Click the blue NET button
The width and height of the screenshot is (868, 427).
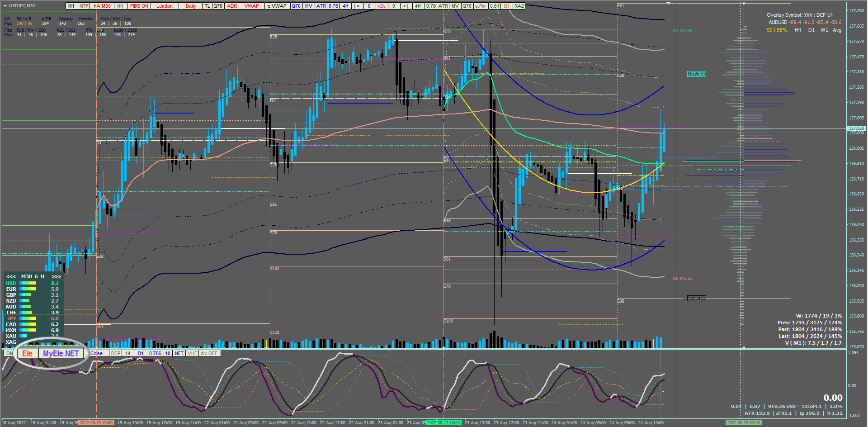point(179,353)
